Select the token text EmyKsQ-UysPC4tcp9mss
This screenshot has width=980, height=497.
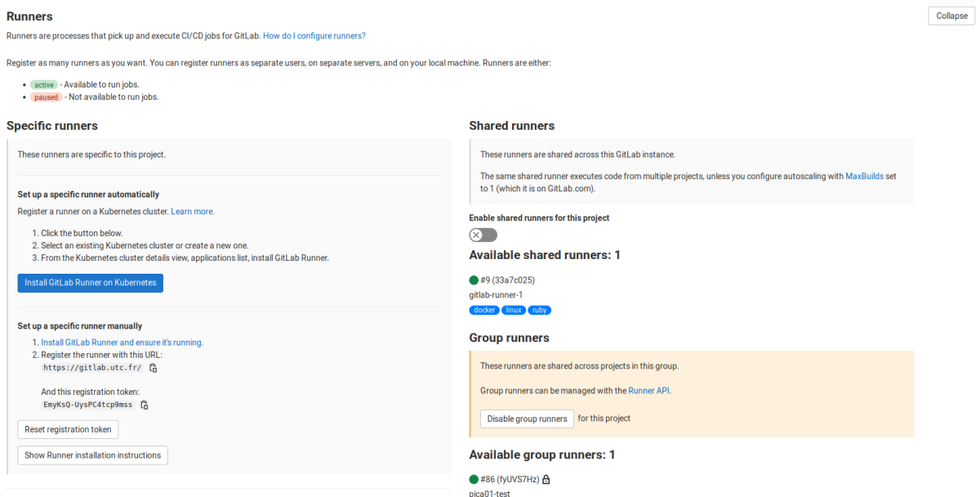click(87, 405)
